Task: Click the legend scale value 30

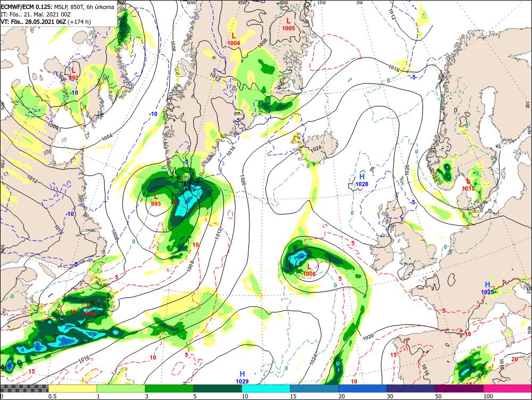Action: tap(390, 396)
